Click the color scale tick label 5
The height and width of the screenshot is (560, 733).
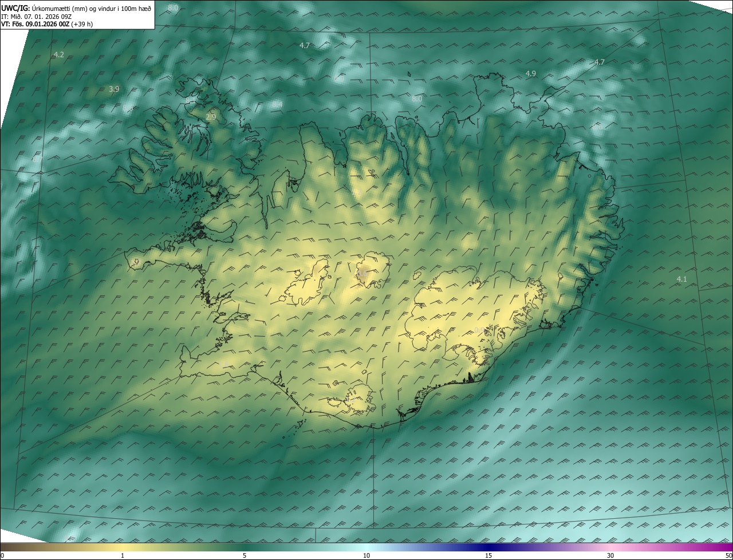pos(245,555)
